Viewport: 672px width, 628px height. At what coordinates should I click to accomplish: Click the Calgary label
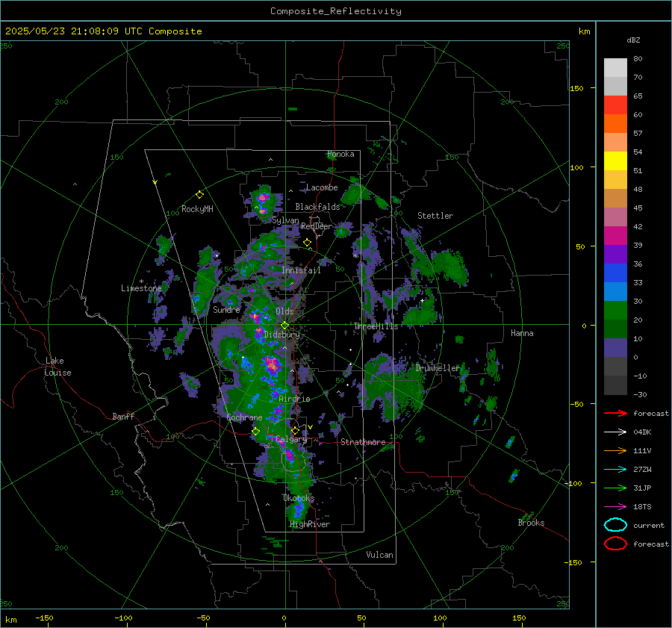pos(291,439)
